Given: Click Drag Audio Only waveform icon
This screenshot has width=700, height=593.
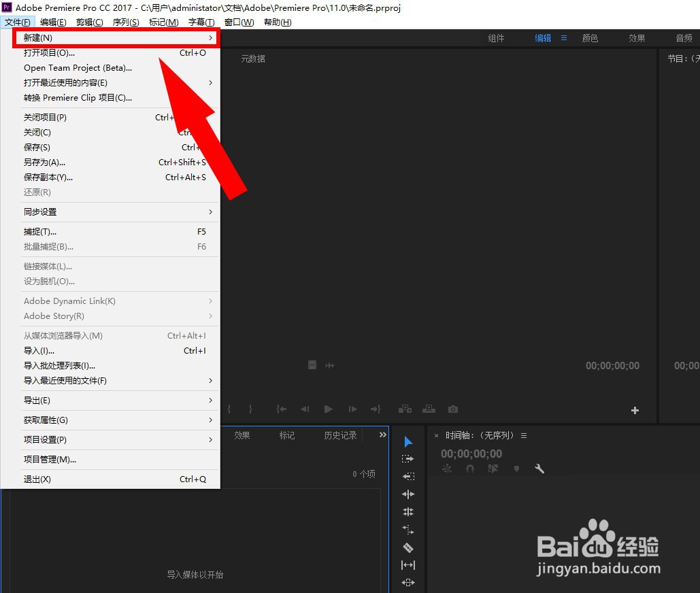Looking at the screenshot, I should click(x=330, y=365).
